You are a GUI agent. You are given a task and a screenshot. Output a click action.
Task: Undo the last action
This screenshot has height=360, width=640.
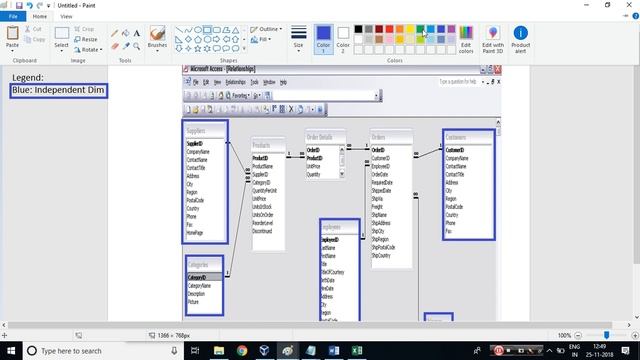29,5
